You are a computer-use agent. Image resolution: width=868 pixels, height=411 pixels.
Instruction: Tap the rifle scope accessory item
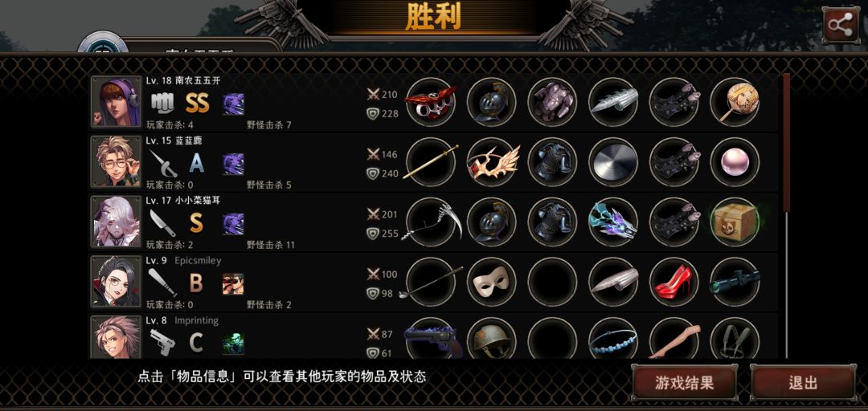(x=735, y=282)
